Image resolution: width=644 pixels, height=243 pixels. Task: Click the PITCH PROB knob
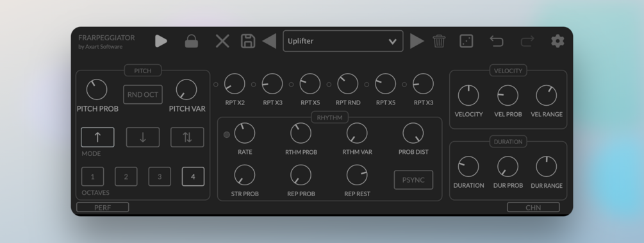[x=97, y=89]
